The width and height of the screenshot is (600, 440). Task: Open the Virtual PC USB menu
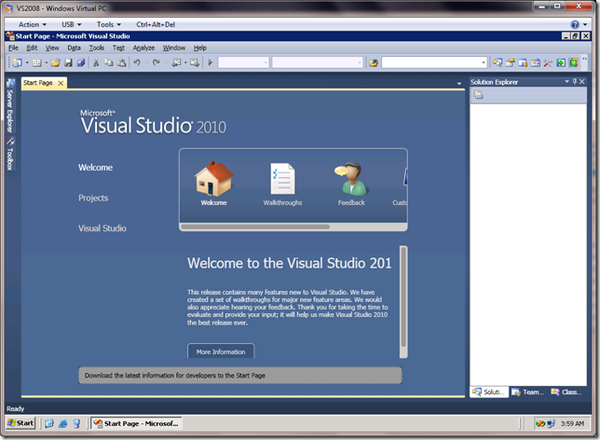pyautogui.click(x=72, y=24)
